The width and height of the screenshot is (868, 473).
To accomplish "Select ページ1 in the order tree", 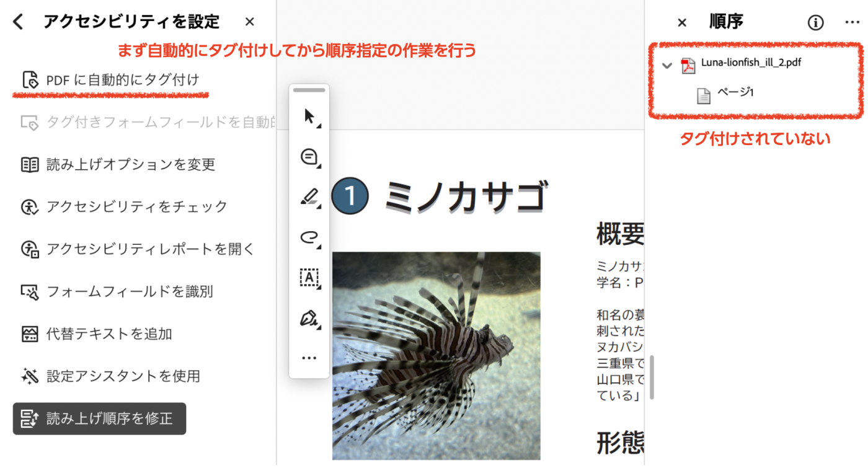I will (735, 92).
